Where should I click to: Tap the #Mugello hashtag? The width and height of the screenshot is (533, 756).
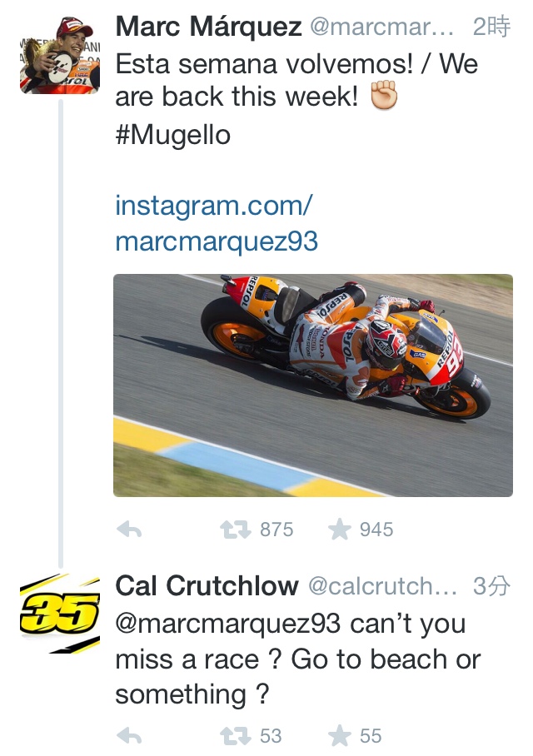coord(172,135)
